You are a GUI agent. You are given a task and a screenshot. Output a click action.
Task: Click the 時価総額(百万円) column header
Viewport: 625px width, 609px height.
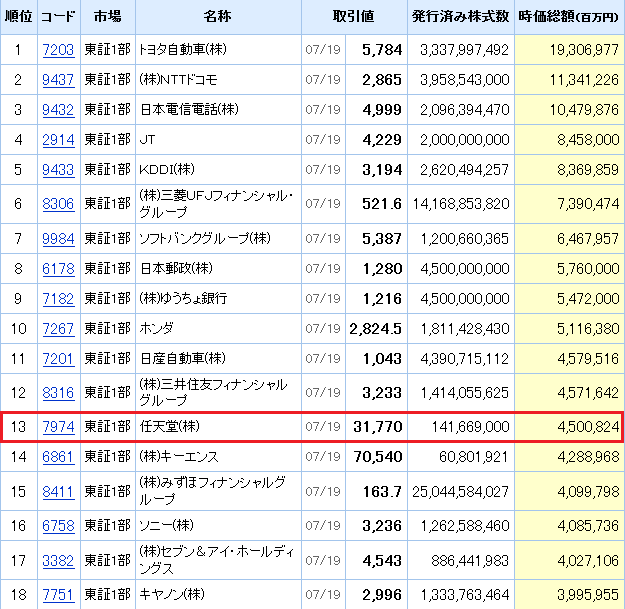569,17
